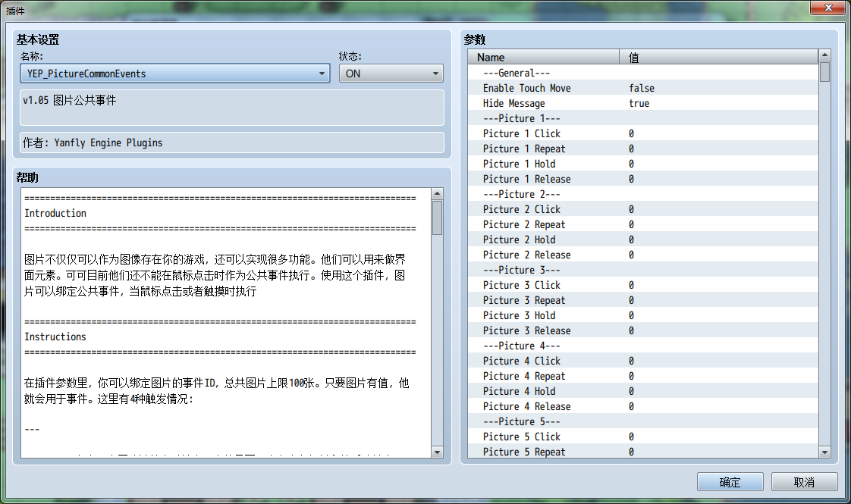Open the status ON dropdown
Screen dimensions: 851x504
pos(391,74)
